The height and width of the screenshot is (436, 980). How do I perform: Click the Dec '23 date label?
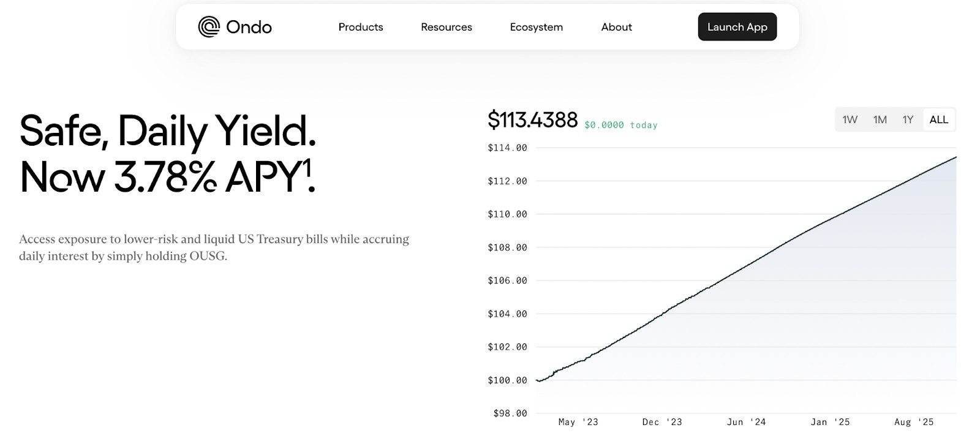tap(662, 422)
